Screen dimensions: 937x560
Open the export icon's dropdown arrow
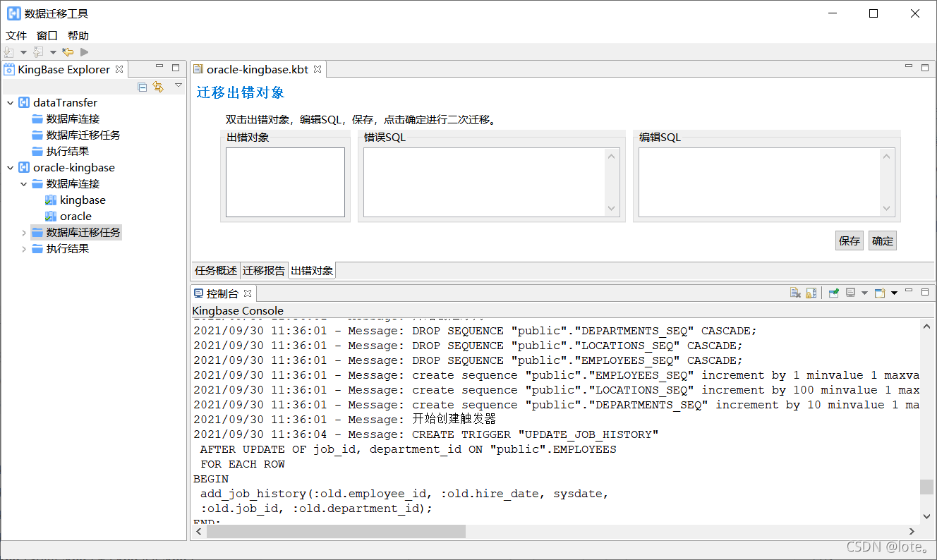(53, 52)
